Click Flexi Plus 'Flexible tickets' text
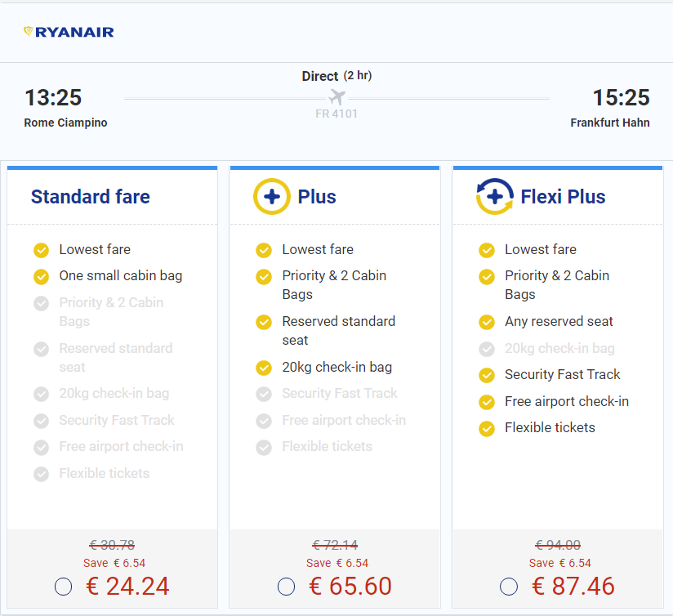This screenshot has height=616, width=673. 550,428
